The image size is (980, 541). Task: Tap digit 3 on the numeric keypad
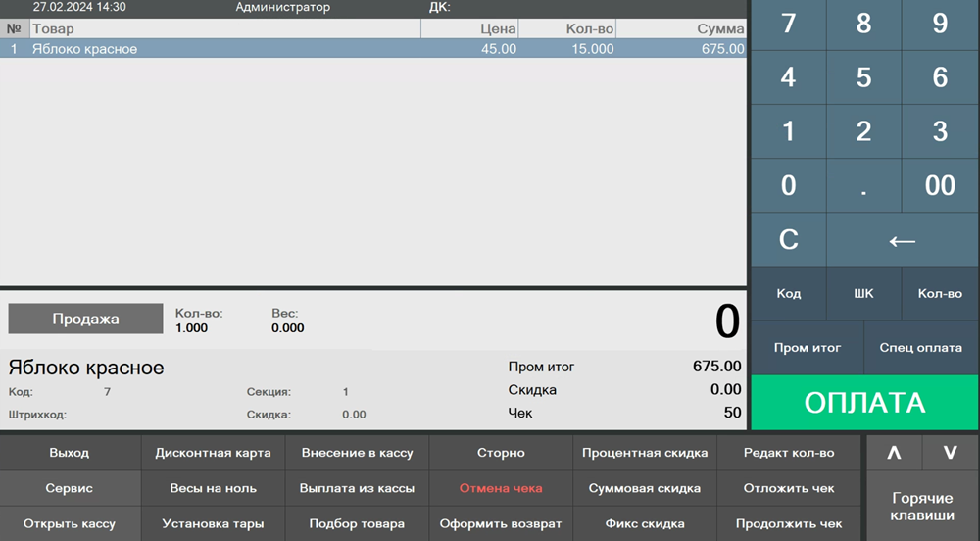coord(940,131)
